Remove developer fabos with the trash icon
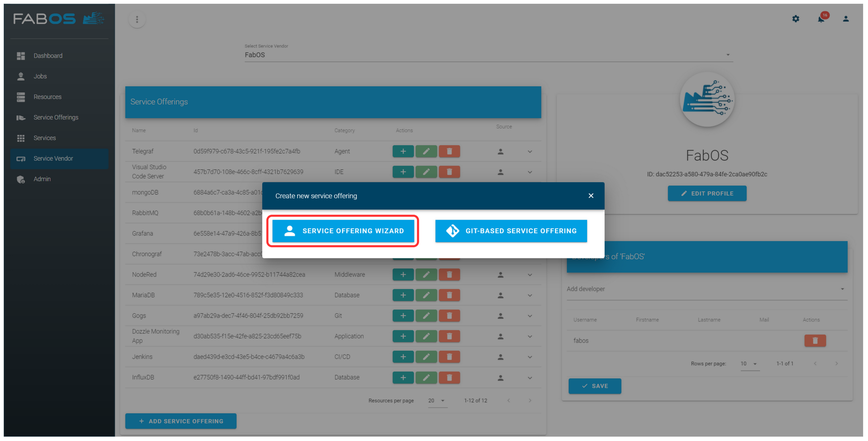This screenshot has width=868, height=441. pos(815,340)
